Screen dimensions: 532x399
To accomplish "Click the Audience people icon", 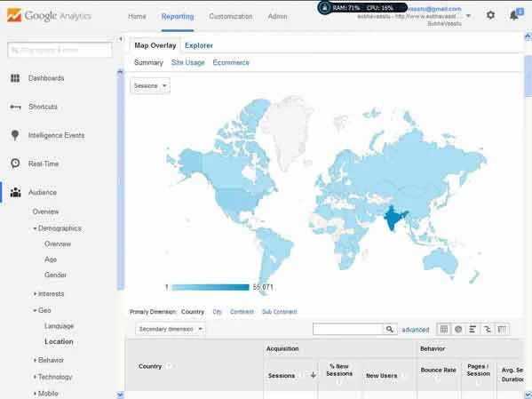I will pos(15,192).
